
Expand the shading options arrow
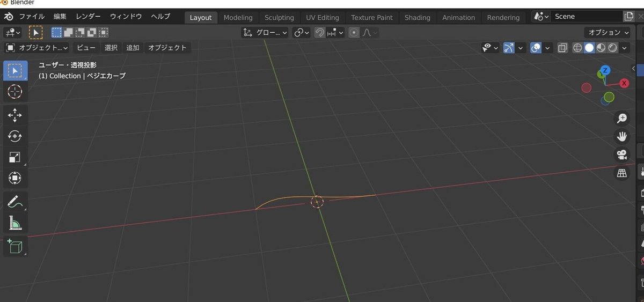[625, 48]
